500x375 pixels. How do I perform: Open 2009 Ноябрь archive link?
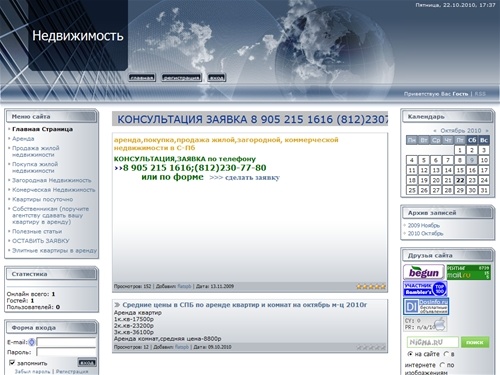click(x=424, y=225)
